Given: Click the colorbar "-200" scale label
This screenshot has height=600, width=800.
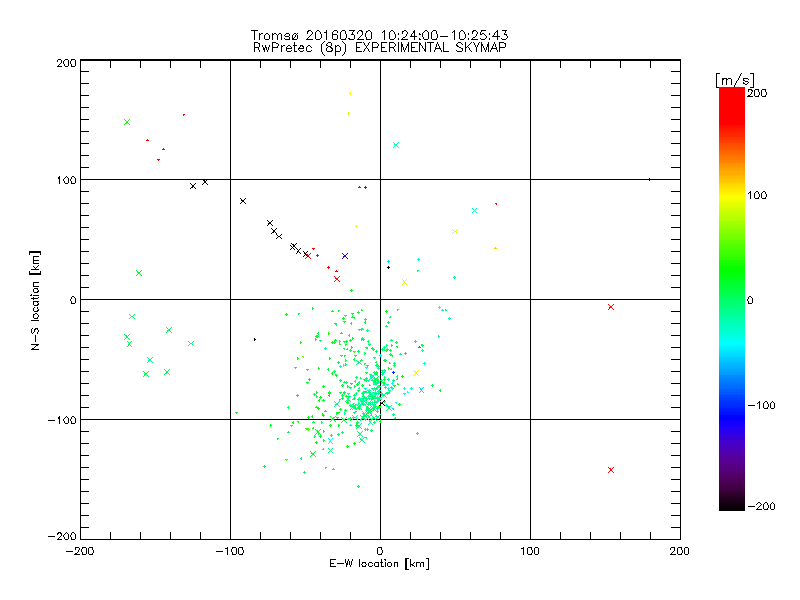Looking at the screenshot, I should coord(761,506).
